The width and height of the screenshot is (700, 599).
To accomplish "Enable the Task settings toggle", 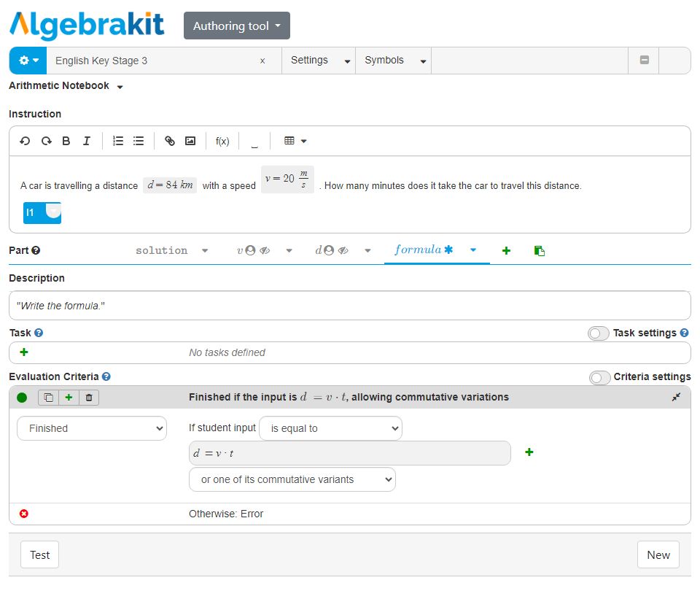I will pos(599,333).
